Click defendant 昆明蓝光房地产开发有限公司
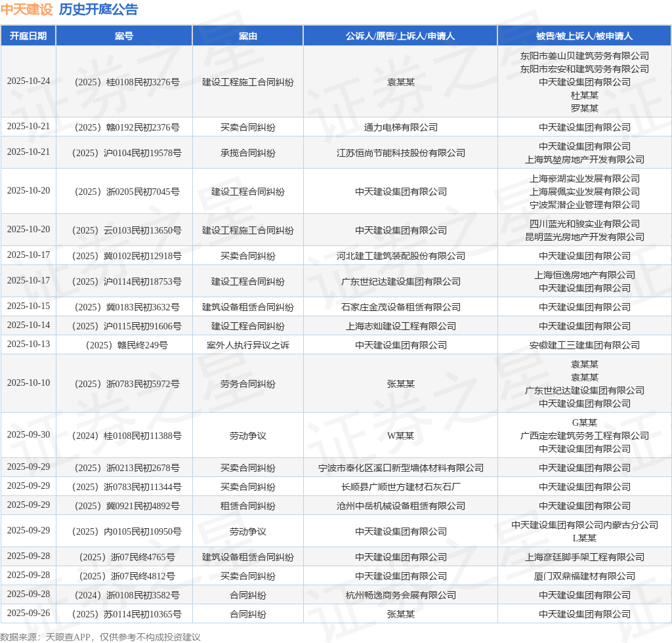 pyautogui.click(x=585, y=238)
